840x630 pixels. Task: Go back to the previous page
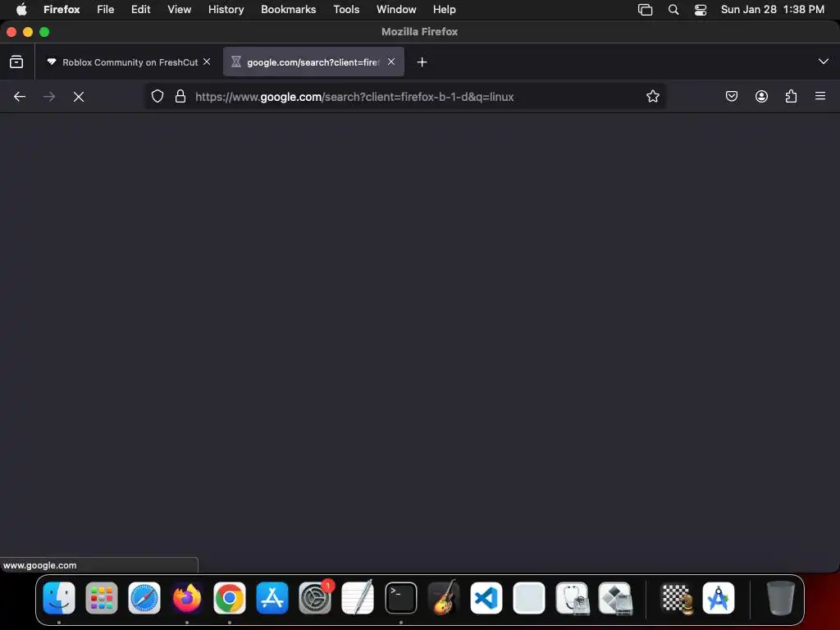pos(20,97)
